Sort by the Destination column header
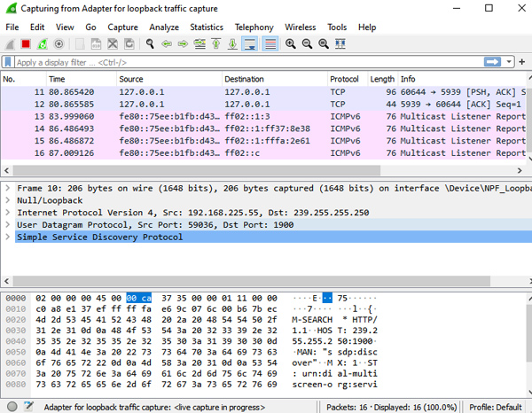 pos(275,80)
